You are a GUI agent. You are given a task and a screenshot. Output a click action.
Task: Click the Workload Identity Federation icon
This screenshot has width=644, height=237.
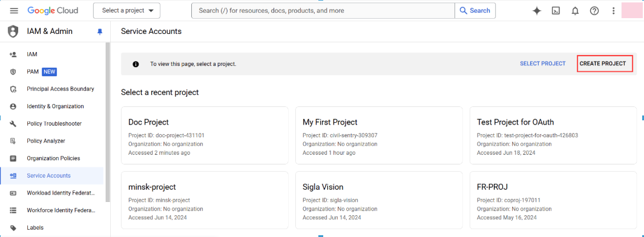pos(13,193)
